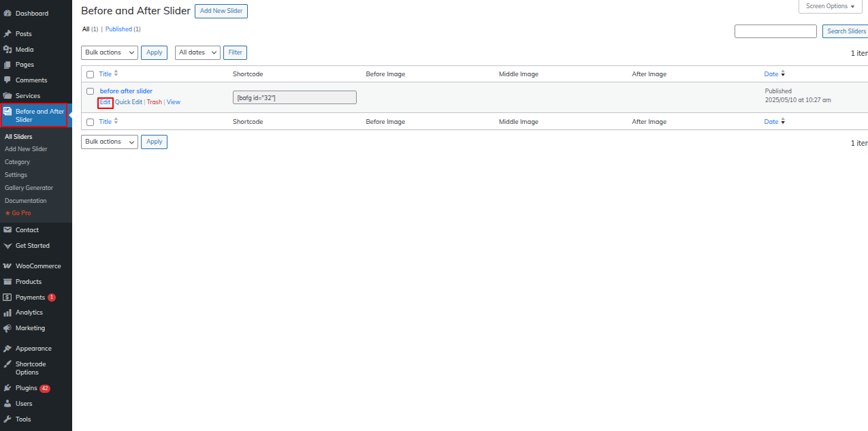Click the Dashboard gauge icon

point(7,14)
